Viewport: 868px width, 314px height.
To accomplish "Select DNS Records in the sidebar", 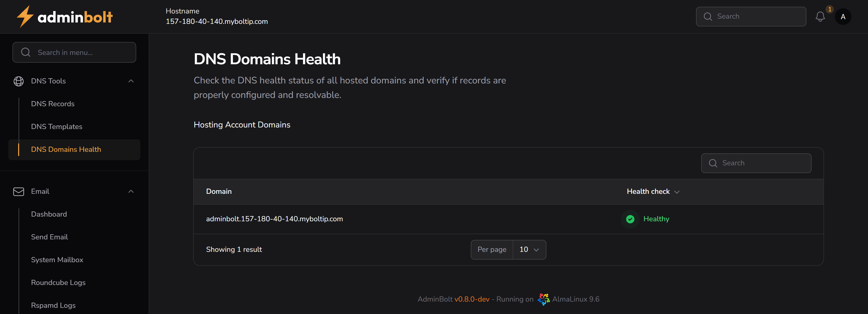I will (x=53, y=104).
